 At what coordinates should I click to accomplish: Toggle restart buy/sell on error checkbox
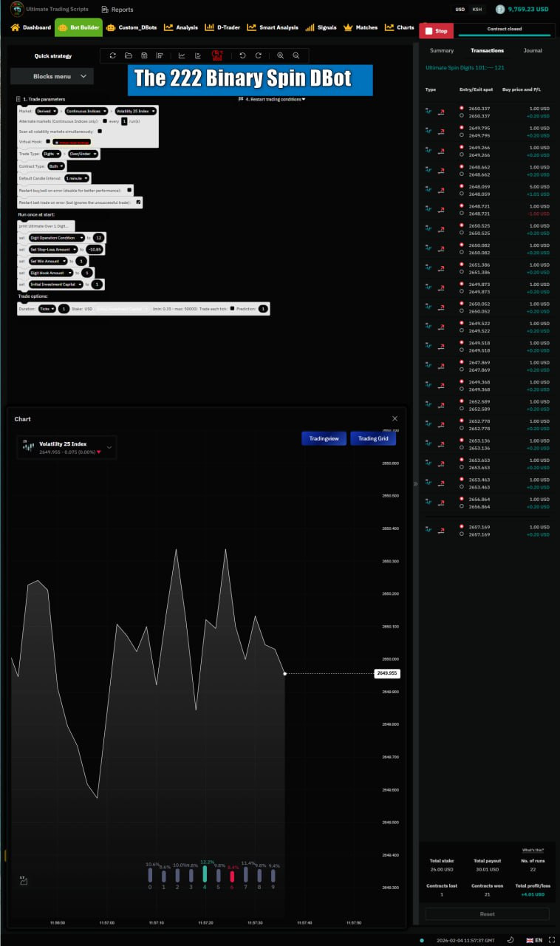point(129,190)
